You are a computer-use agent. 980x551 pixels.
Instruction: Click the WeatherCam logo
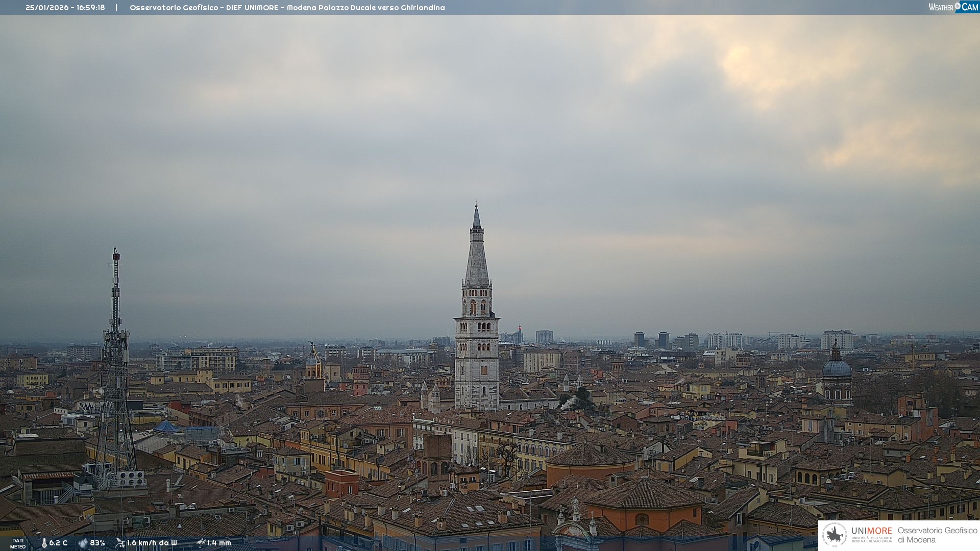click(x=952, y=7)
